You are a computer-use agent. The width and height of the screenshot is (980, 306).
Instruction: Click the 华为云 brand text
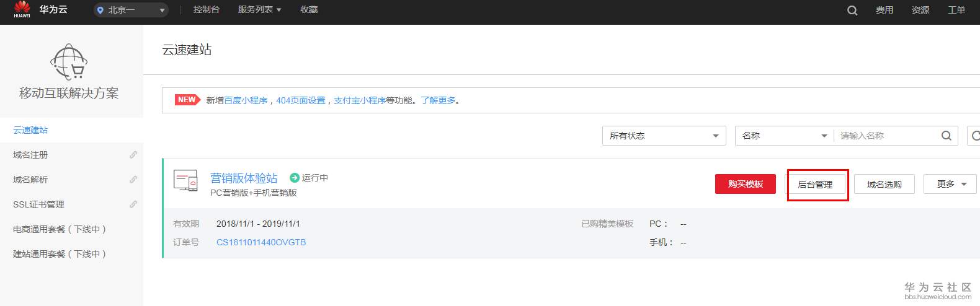click(53, 9)
